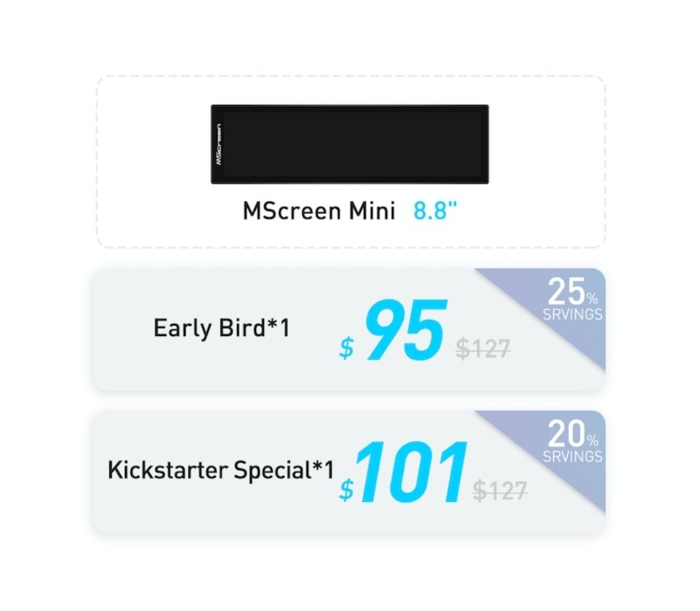This screenshot has height=611, width=700.
Task: Select the Kickstarter Special*1 label
Action: (x=220, y=470)
